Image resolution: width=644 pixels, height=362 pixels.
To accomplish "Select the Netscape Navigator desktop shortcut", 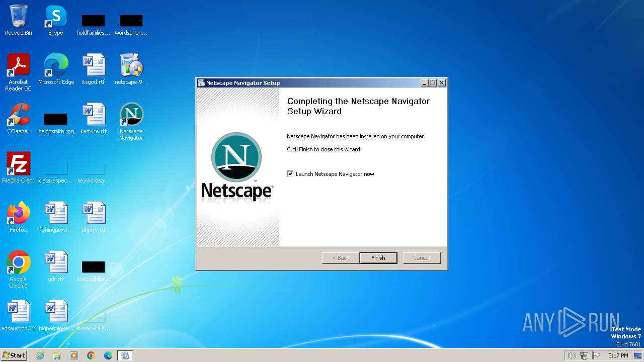I will coord(131,122).
